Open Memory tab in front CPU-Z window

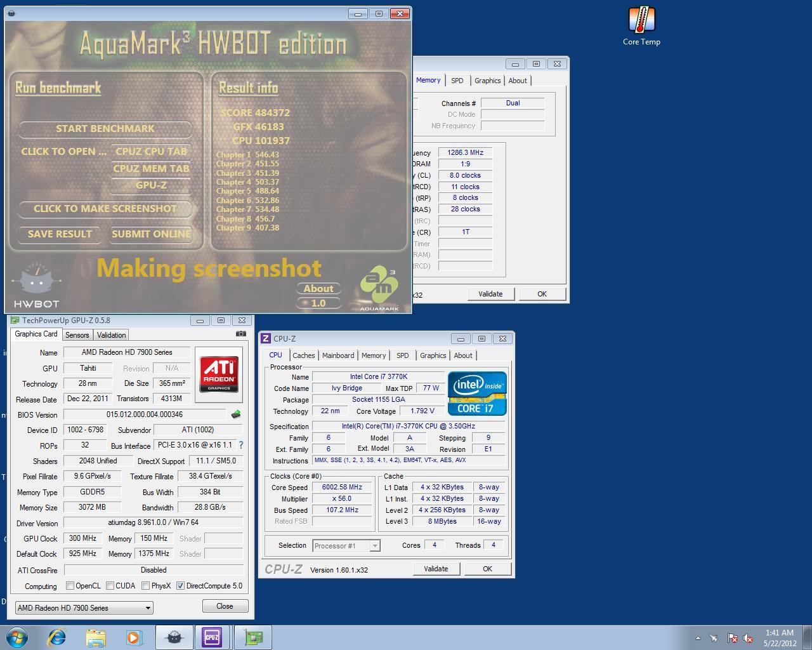(374, 355)
